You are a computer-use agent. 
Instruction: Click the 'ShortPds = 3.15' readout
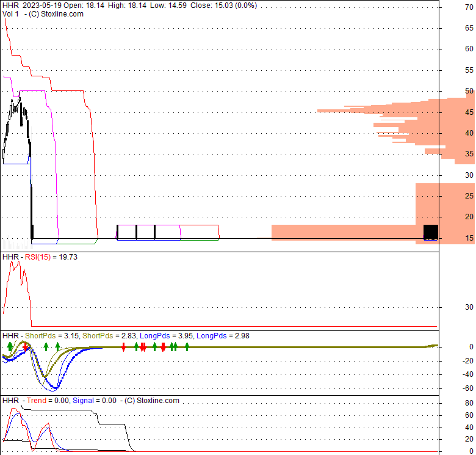[x=52, y=336]
